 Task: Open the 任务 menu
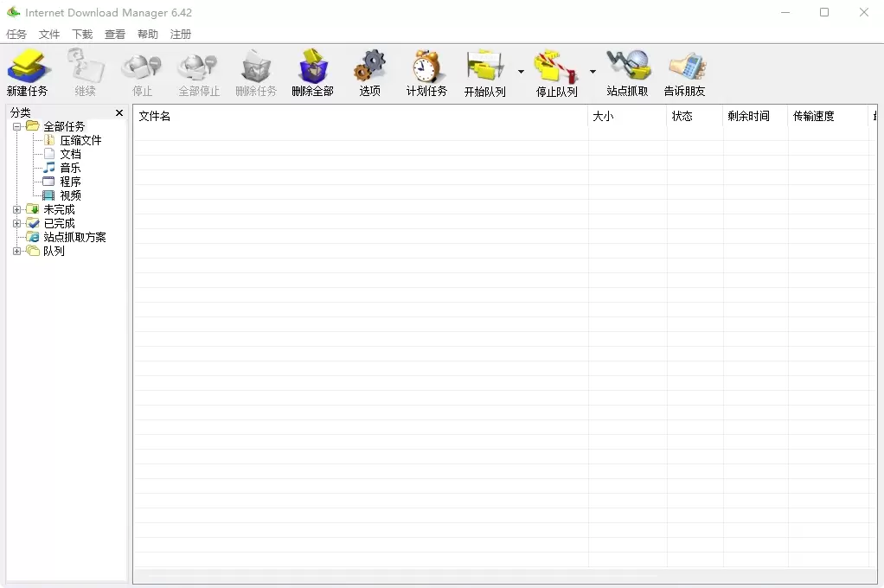16,35
